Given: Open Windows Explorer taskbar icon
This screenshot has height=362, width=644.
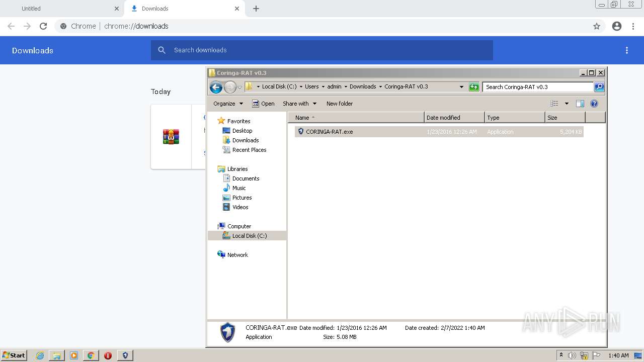Looking at the screenshot, I should point(57,355).
